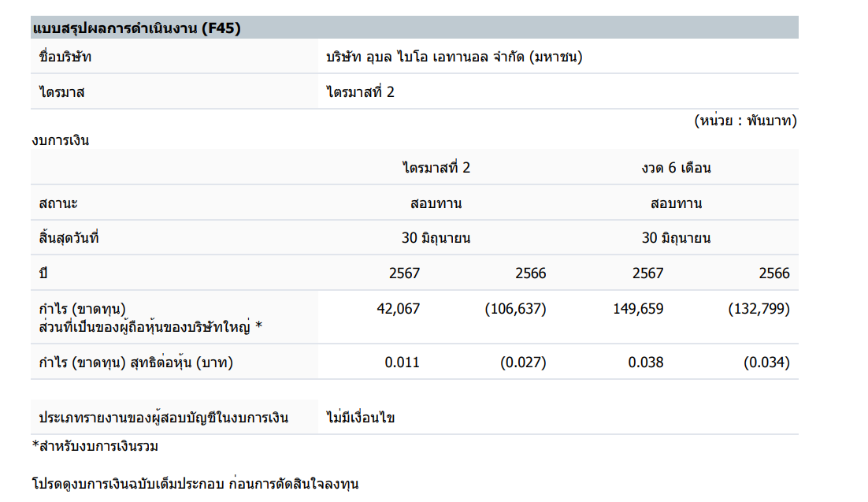The height and width of the screenshot is (502, 868).
Task: Select label ประเภทรายงานของผู้สอบบัญชีในงบการเงิน
Action: [163, 417]
